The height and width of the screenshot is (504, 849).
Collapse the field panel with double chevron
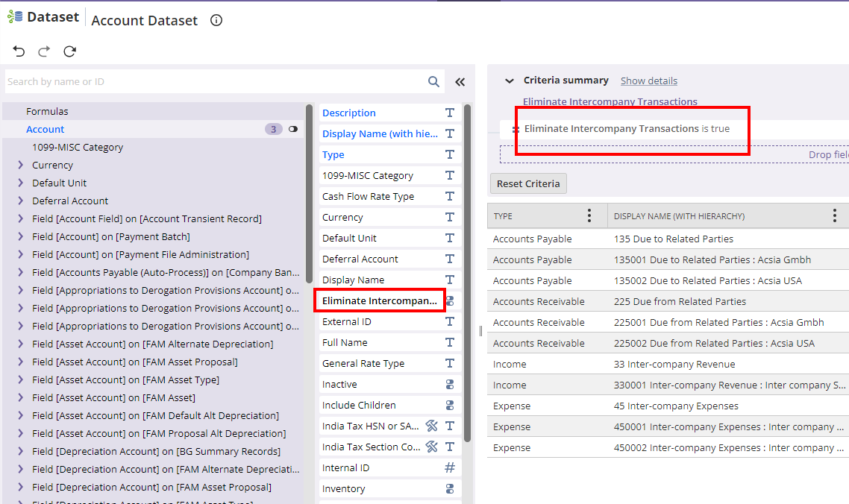pyautogui.click(x=460, y=82)
